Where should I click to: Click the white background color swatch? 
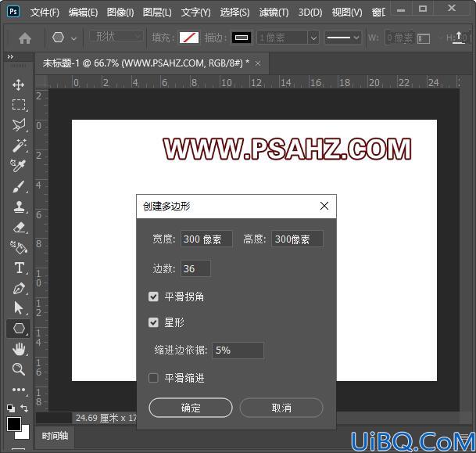[25, 434]
